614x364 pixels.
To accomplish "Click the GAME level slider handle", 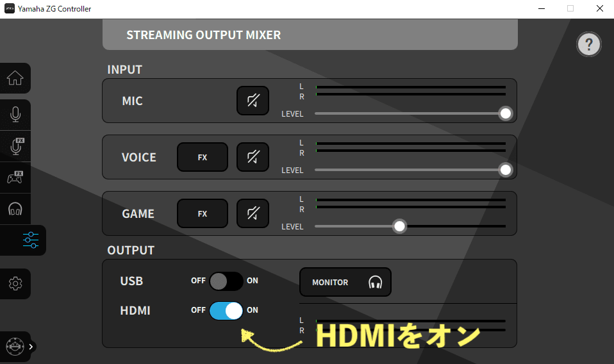I will click(399, 226).
